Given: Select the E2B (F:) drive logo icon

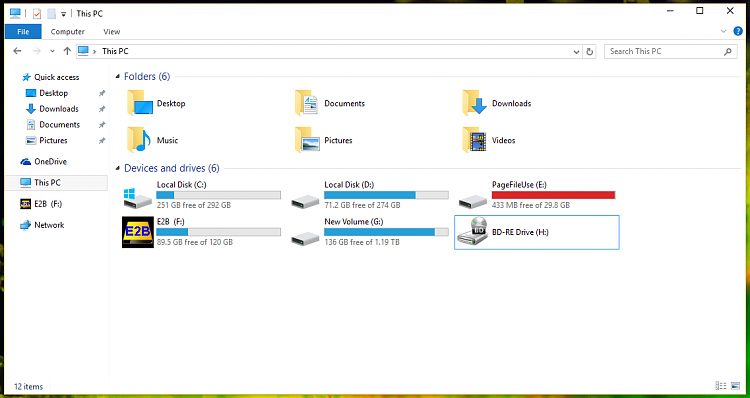Looking at the screenshot, I should 138,232.
